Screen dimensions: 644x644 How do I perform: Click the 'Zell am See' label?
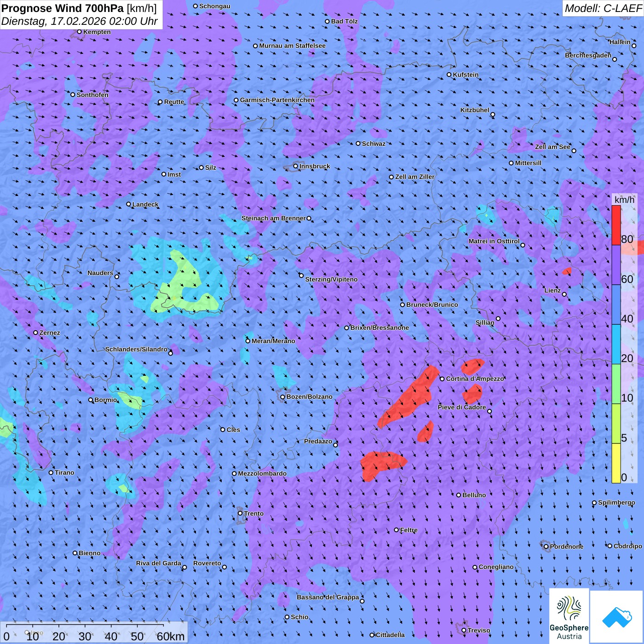tap(552, 147)
